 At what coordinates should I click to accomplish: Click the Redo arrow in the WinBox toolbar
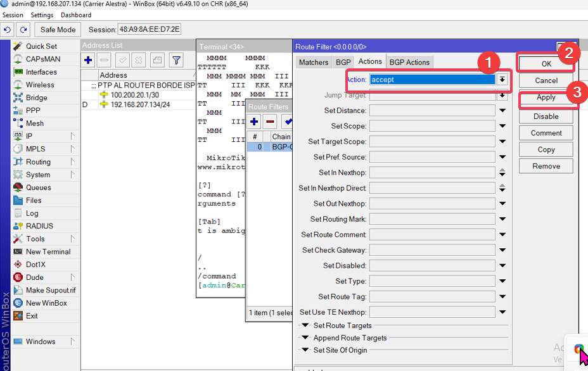click(23, 30)
